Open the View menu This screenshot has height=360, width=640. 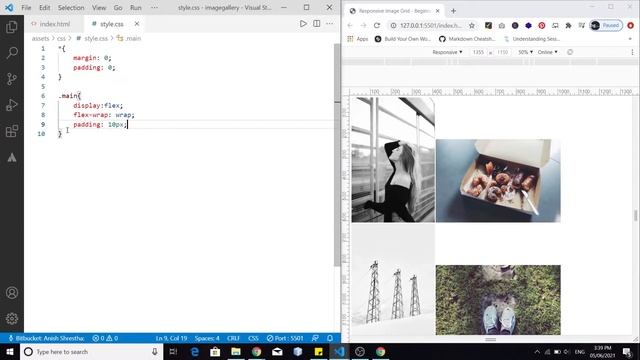pyautogui.click(x=99, y=8)
